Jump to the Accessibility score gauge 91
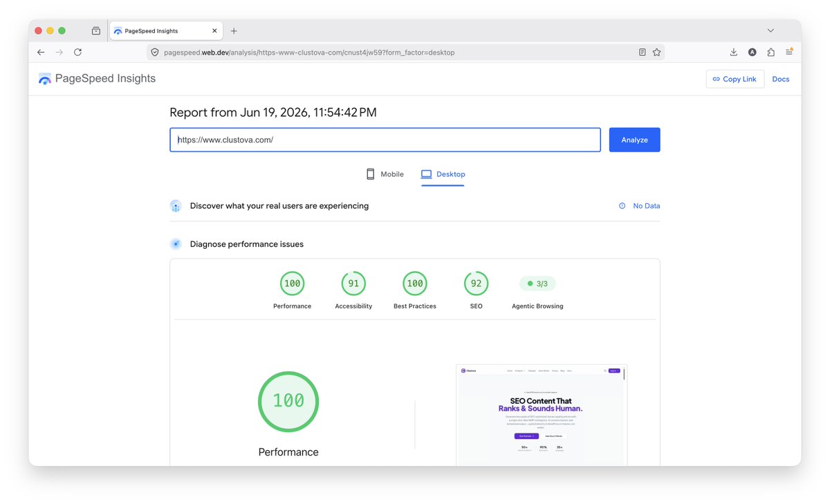Screen dimensions: 830x504 tap(353, 283)
